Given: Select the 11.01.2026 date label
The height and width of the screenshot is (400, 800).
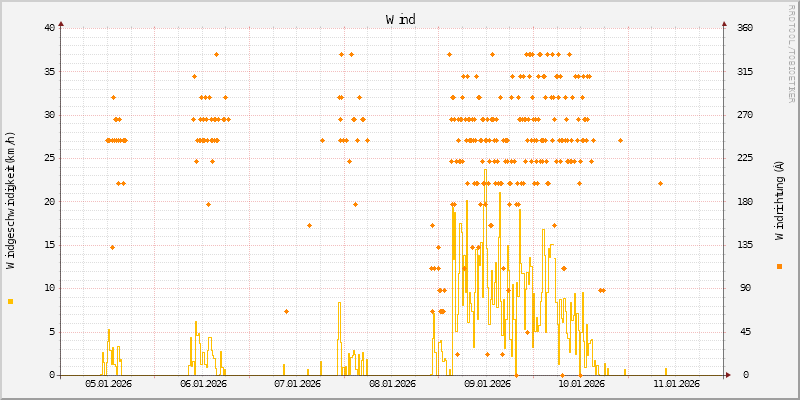Looking at the screenshot, I should tap(676, 383).
